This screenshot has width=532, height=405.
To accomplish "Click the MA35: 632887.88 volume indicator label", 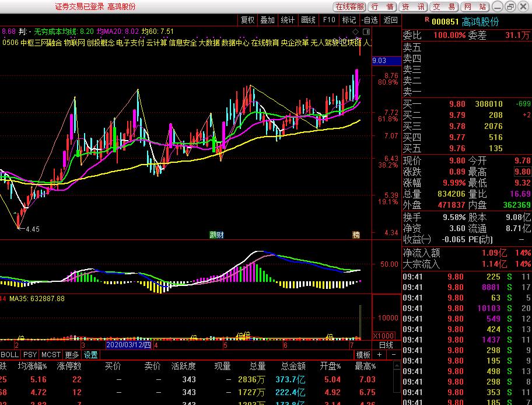I will (x=37, y=299).
